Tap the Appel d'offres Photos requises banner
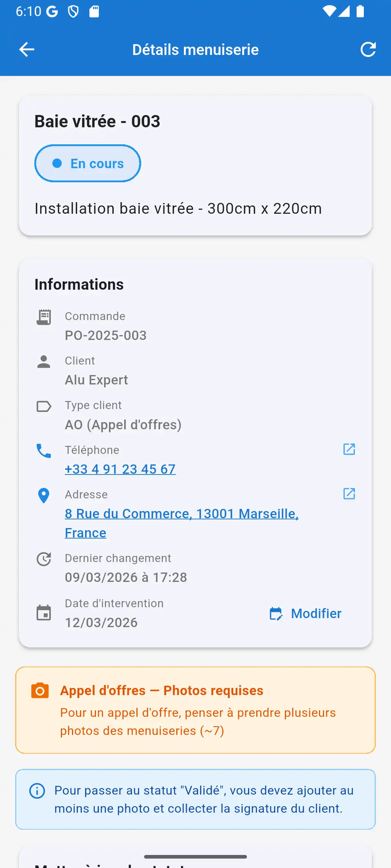Viewport: 391px width, 868px height. (195, 710)
